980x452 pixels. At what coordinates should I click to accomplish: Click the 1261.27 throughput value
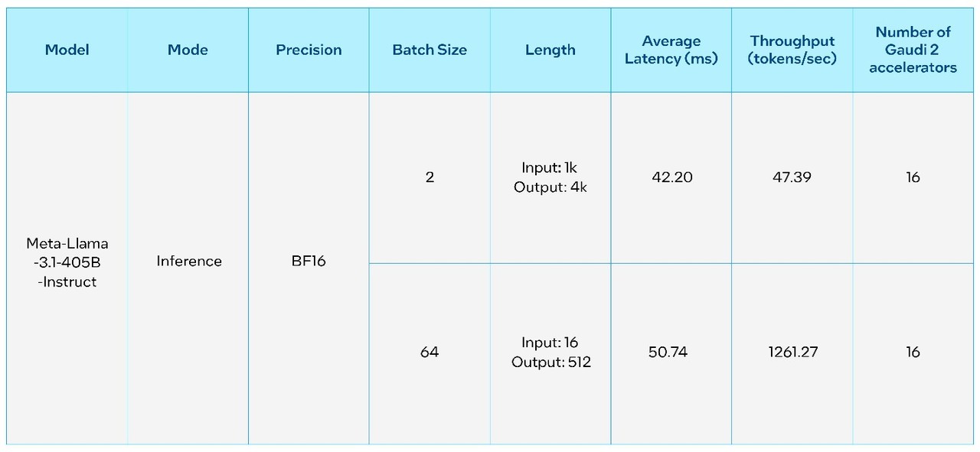point(792,353)
